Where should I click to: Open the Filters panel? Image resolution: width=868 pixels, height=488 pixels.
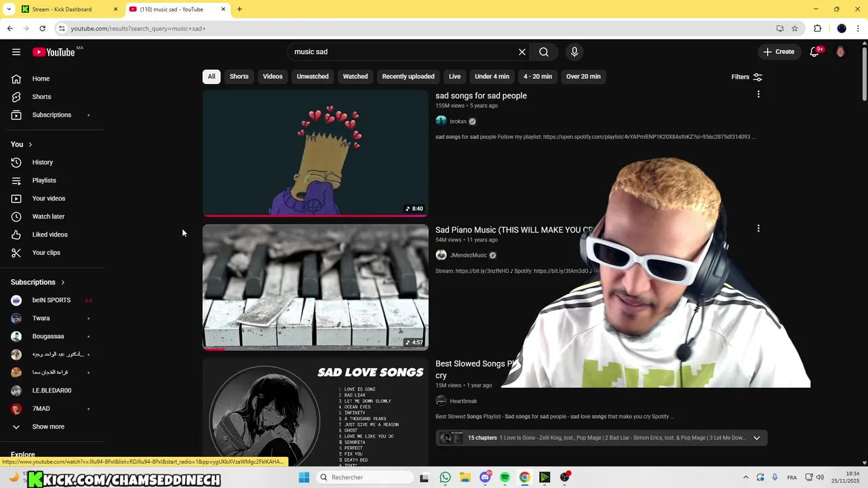pyautogui.click(x=747, y=77)
